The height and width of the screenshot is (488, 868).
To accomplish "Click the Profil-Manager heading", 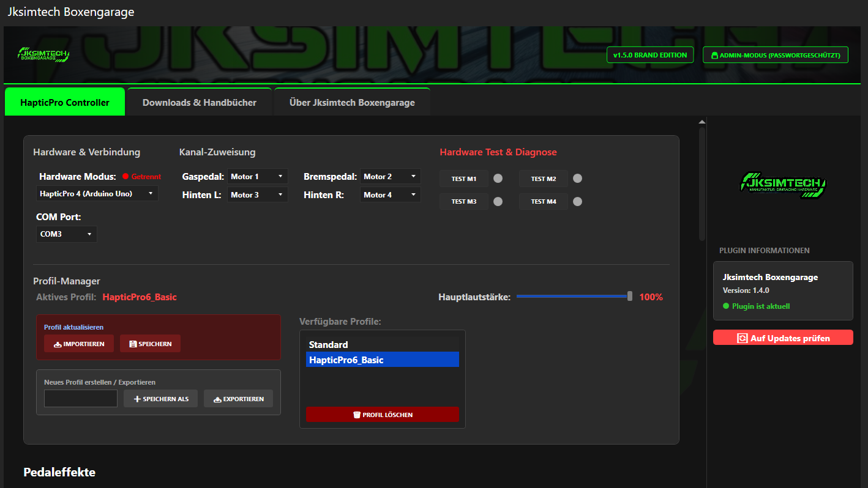I will pos(67,281).
